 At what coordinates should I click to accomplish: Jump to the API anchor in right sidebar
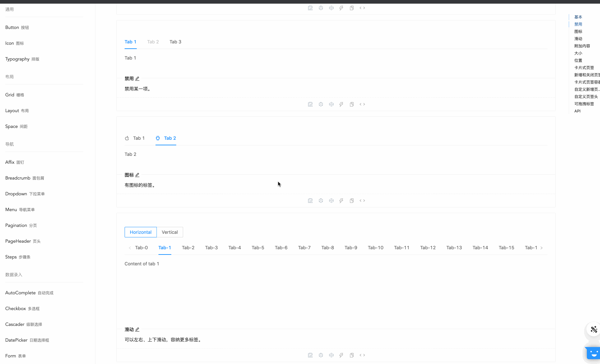pos(577,111)
